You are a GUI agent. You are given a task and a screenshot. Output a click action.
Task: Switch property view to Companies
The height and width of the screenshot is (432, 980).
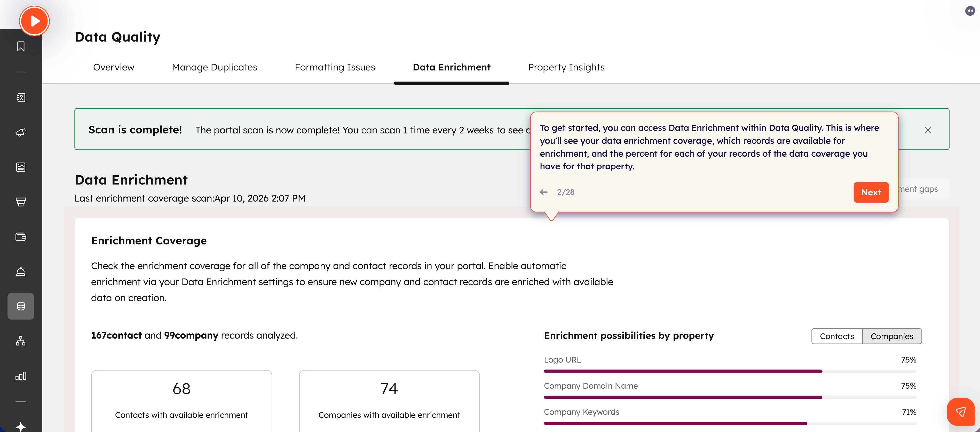pyautogui.click(x=892, y=336)
